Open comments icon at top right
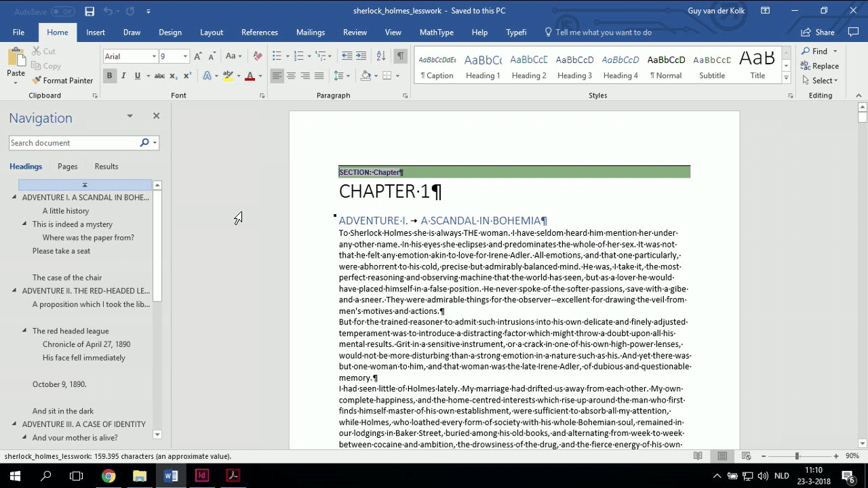This screenshot has width=868, height=488. click(x=853, y=32)
